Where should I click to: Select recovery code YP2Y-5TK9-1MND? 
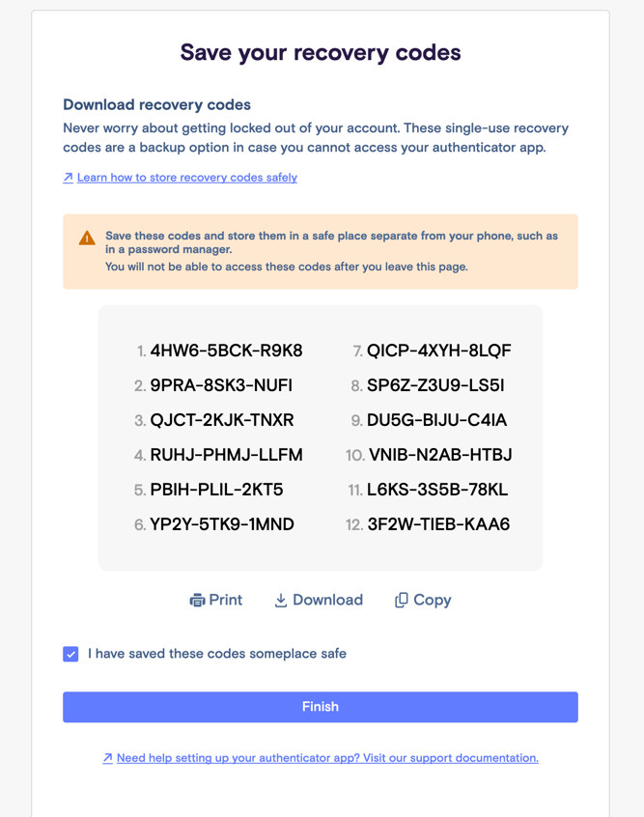pyautogui.click(x=222, y=524)
